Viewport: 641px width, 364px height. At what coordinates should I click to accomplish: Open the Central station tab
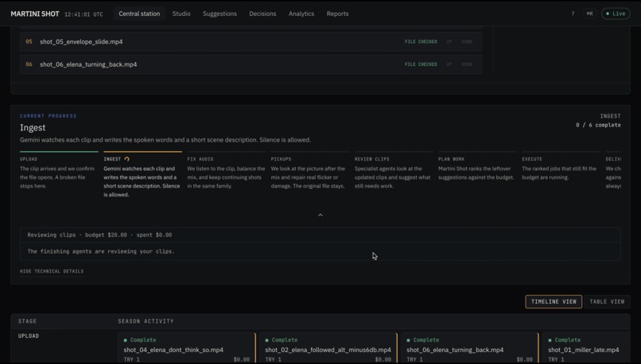tap(139, 14)
